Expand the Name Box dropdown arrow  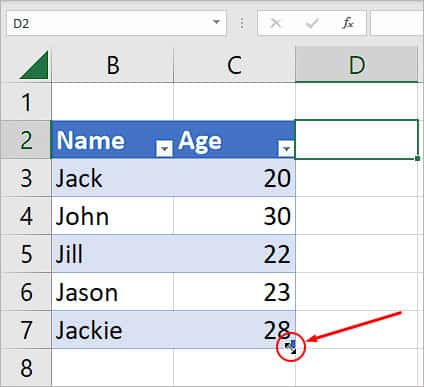point(216,22)
